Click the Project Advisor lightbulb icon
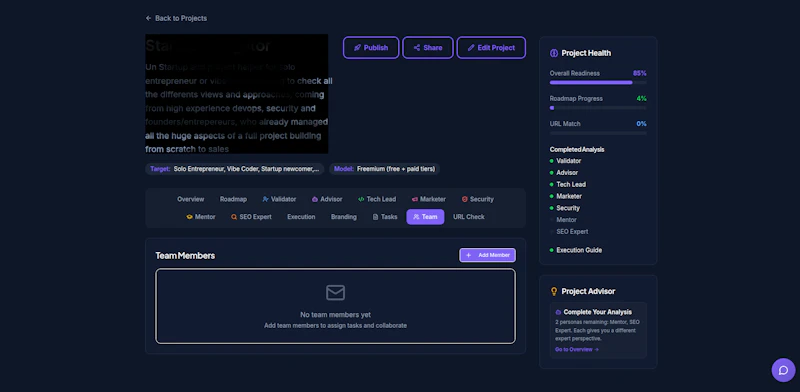Viewport: 800px width, 392px height. (554, 291)
